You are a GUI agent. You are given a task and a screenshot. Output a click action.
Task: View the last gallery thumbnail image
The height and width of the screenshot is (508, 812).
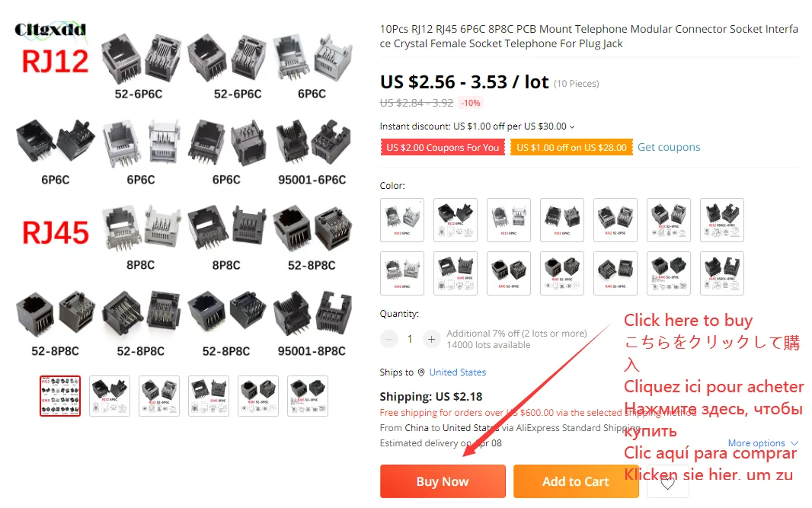click(x=308, y=396)
